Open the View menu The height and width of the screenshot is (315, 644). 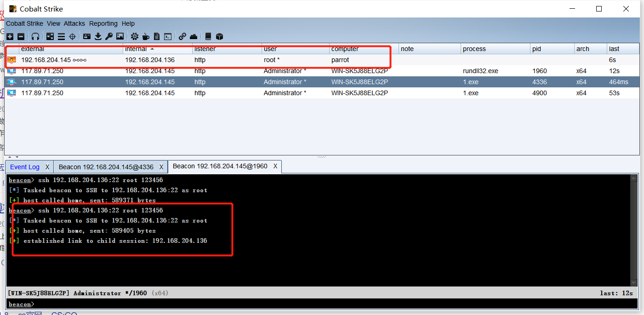click(x=53, y=23)
